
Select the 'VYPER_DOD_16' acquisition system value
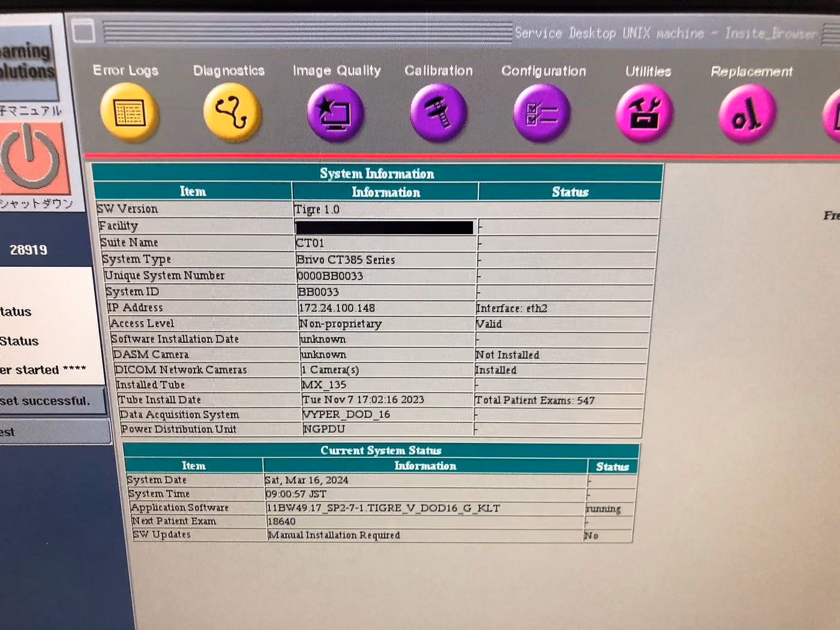click(347, 414)
